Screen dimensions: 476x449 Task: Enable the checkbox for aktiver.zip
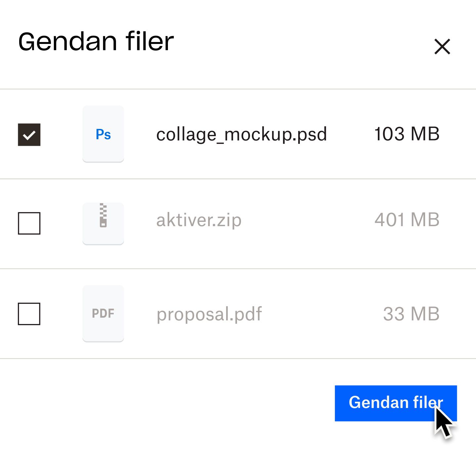[x=29, y=223]
